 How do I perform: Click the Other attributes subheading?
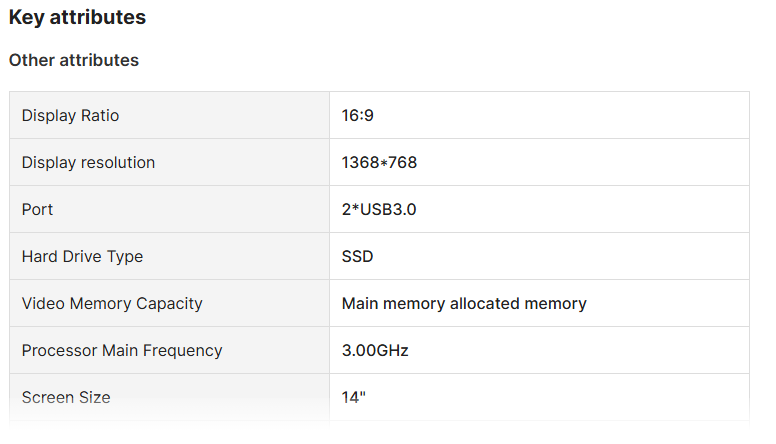point(74,60)
